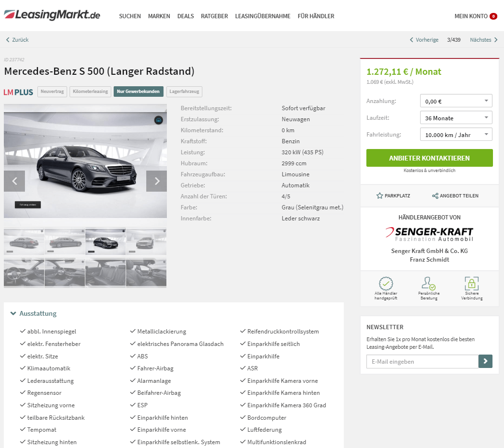Open the MARKEN menu
504x448 pixels.
click(x=159, y=16)
